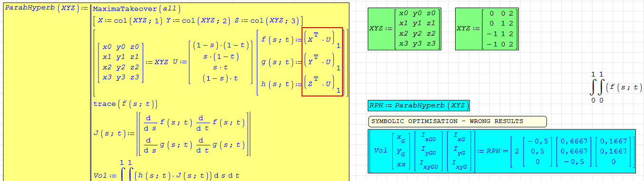Select the MaximaTakeover(all) line
This screenshot has width=644, height=181.
click(137, 9)
